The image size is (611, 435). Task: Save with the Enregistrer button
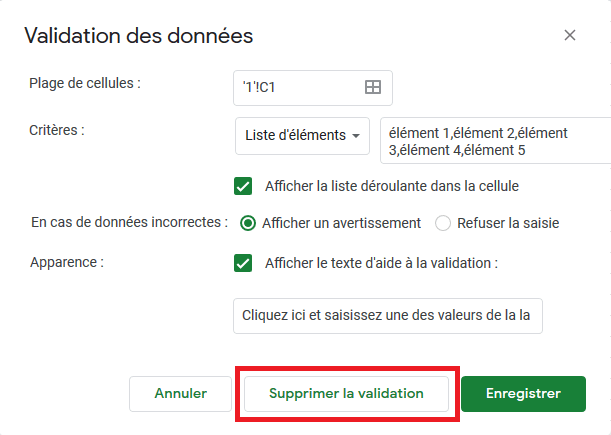(x=523, y=394)
